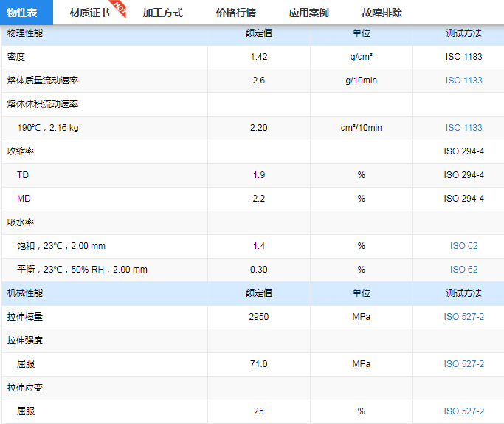This screenshot has width=504, height=424.
Task: Open ISO 527-2 link for 拉伸模量
Action: coord(463,317)
